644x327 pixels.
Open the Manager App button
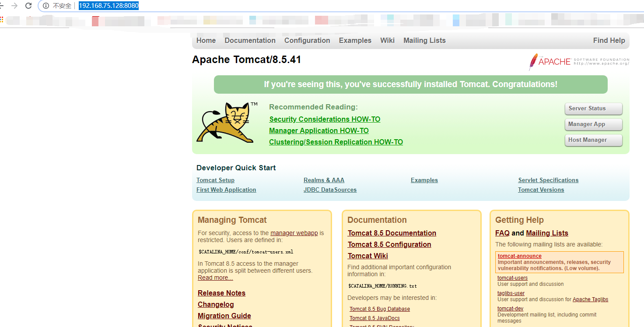[x=593, y=124]
